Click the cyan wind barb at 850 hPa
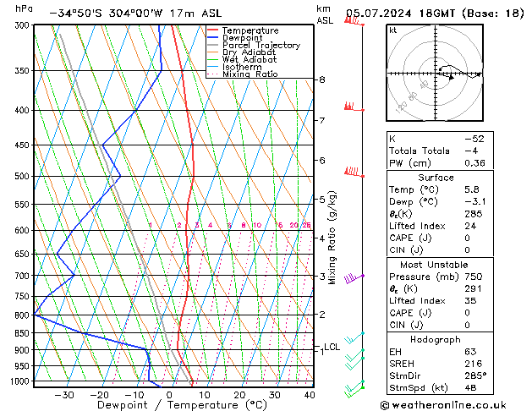The height and width of the screenshot is (411, 532). [x=354, y=337]
